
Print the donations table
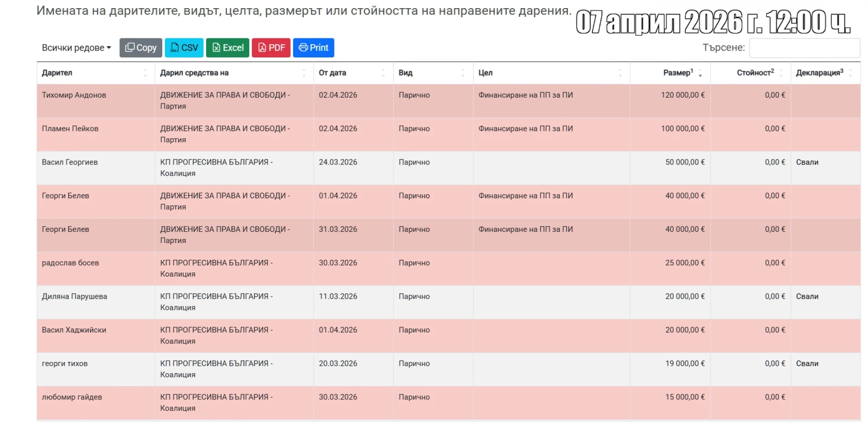pos(313,48)
